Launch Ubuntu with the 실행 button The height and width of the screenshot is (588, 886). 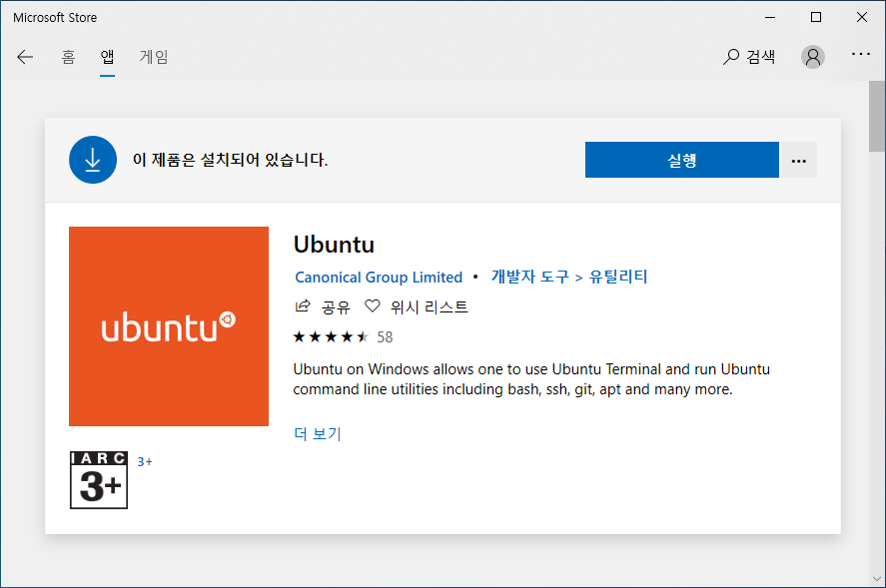coord(682,160)
